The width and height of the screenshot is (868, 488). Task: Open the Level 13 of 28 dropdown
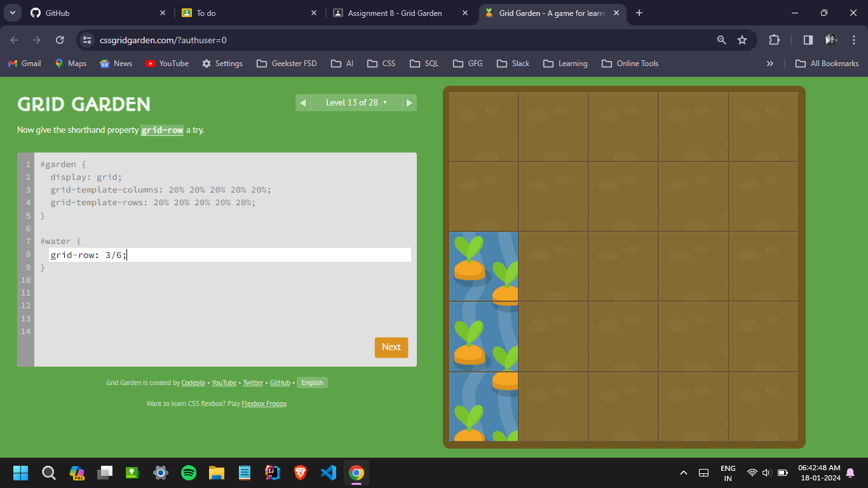(356, 103)
